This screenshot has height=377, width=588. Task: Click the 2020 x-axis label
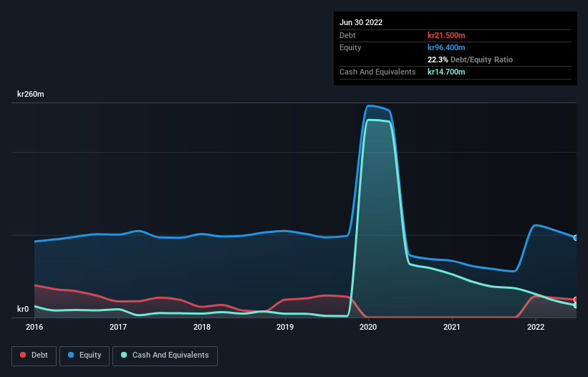[368, 327]
